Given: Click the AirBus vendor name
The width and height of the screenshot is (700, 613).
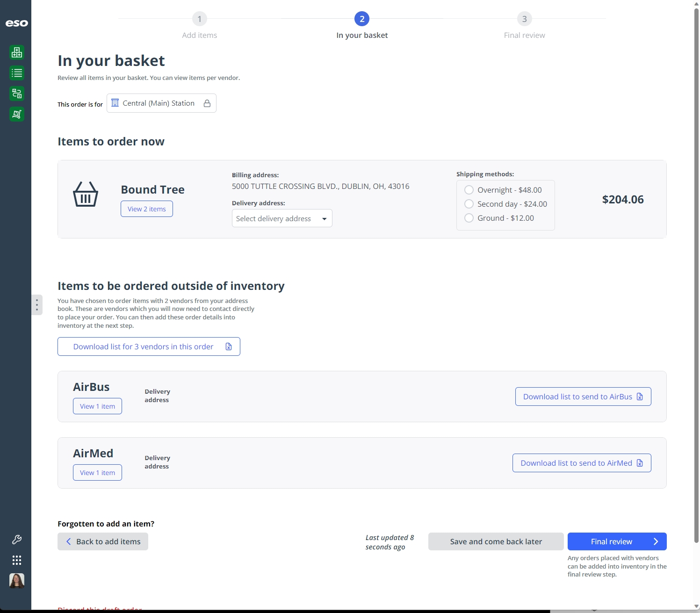Looking at the screenshot, I should point(91,387).
